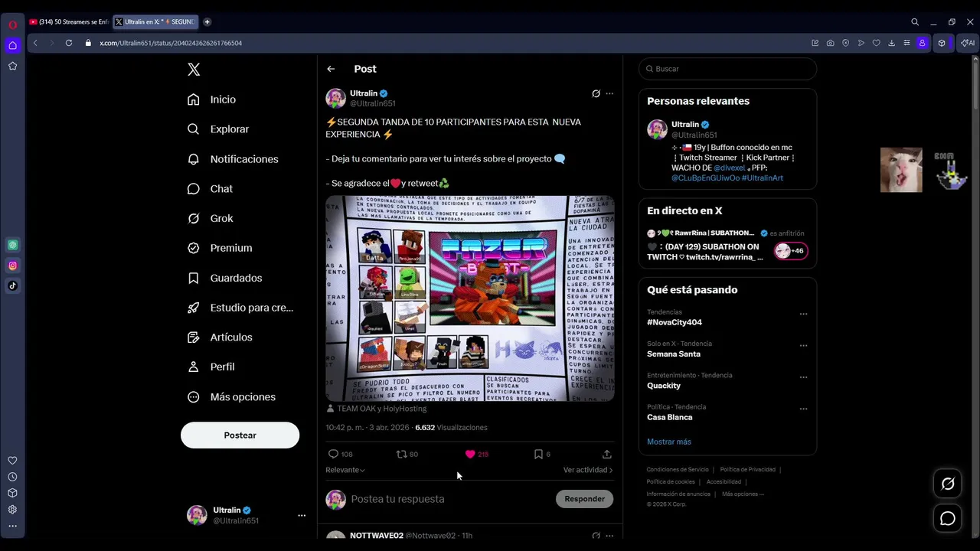Viewport: 980px width, 551px height.
Task: Open Perfil in the sidebar
Action: [x=211, y=367]
